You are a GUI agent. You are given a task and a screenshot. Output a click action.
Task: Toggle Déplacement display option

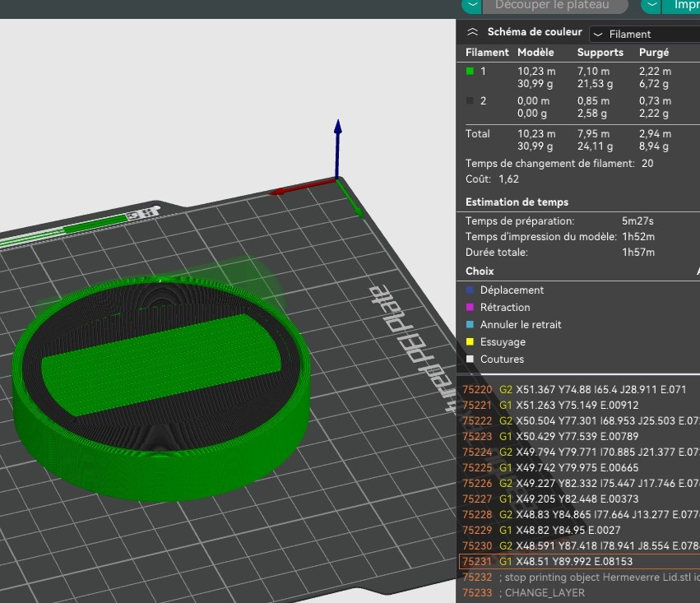(512, 290)
